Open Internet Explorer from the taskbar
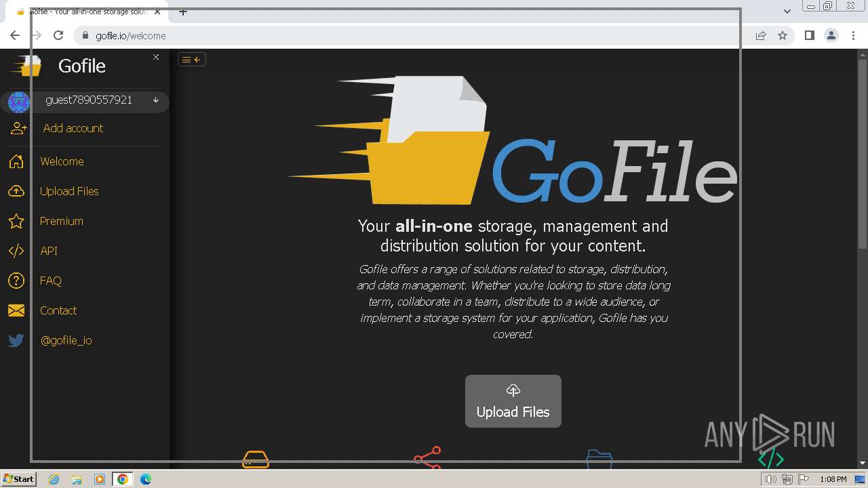The image size is (868, 488). [x=54, y=479]
